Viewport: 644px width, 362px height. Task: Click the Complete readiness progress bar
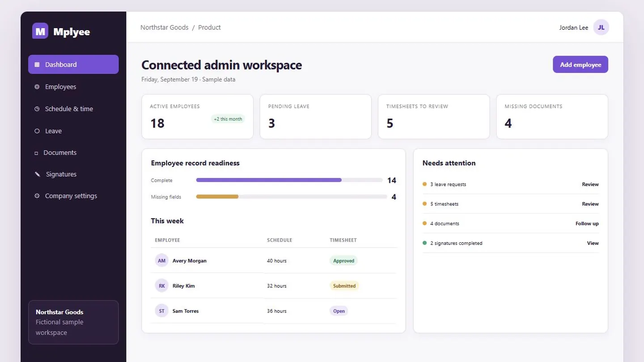[289, 180]
